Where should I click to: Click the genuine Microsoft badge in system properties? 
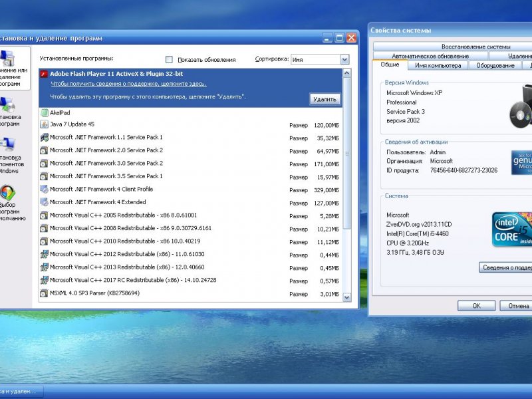tap(521, 162)
